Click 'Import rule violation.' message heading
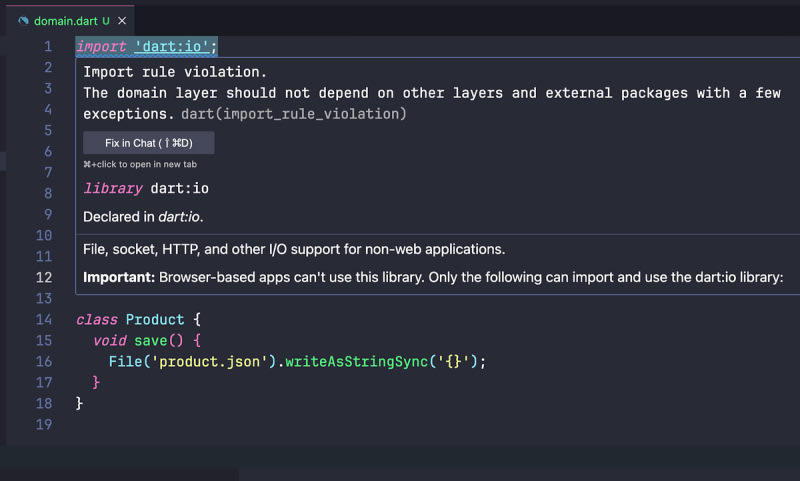Viewport: 800px width, 481px height. coord(175,72)
